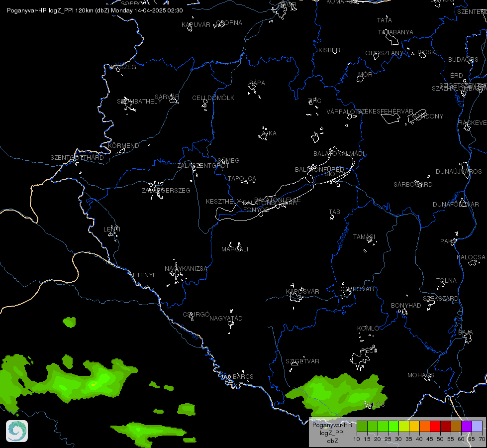
Task: Click the CSORNA city label
Action: coord(229,23)
